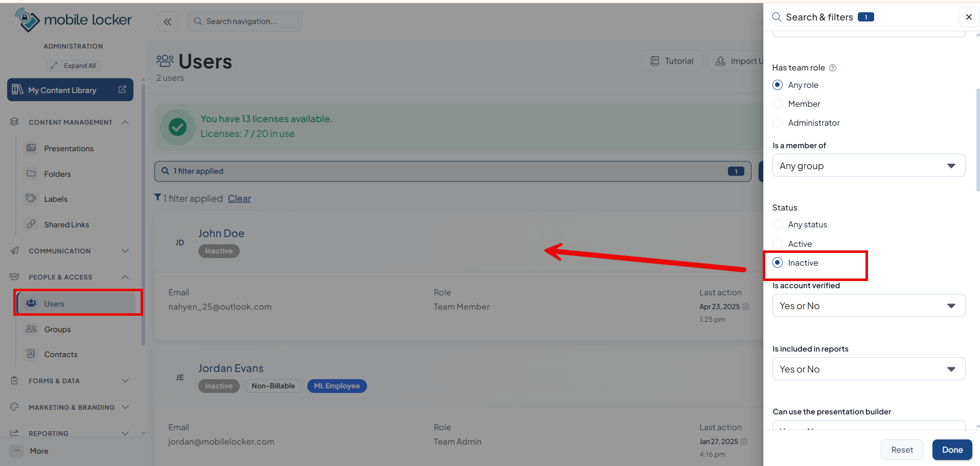Open the Any group dropdown

[869, 166]
